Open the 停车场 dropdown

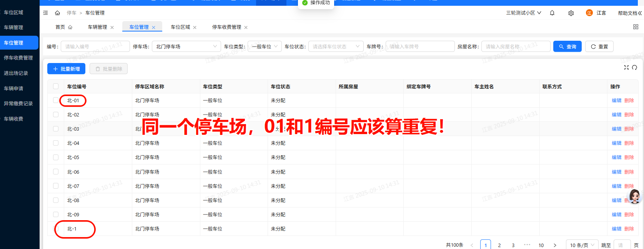186,46
